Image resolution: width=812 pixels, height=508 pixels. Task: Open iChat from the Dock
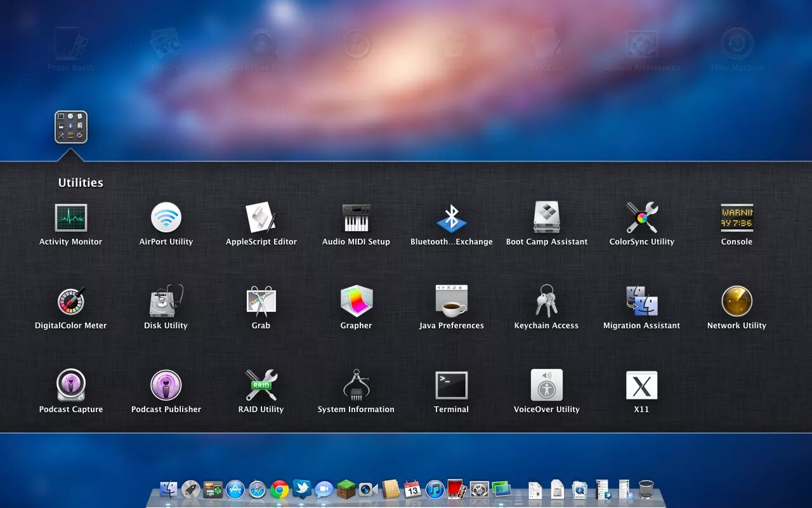coord(324,490)
